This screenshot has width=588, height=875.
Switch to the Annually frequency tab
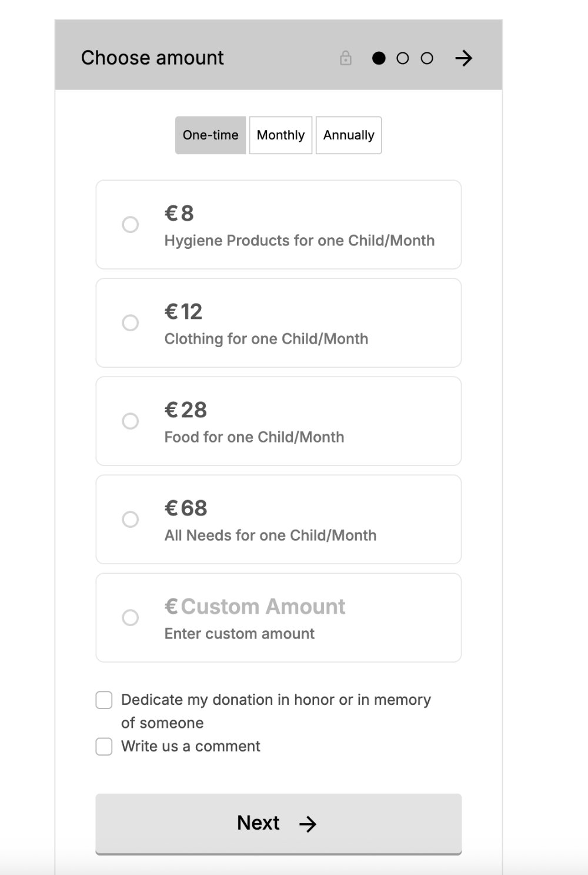tap(349, 135)
